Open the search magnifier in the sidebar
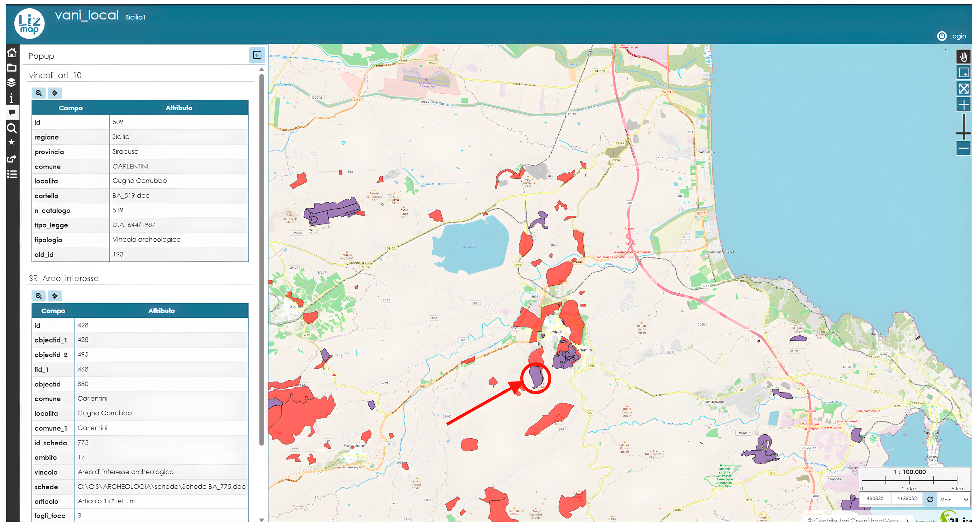The height and width of the screenshot is (528, 980). [12, 128]
